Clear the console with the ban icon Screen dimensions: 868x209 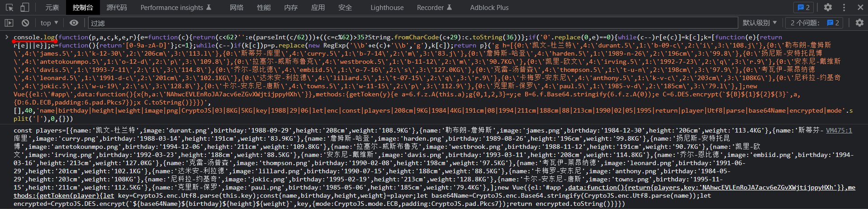tap(25, 23)
